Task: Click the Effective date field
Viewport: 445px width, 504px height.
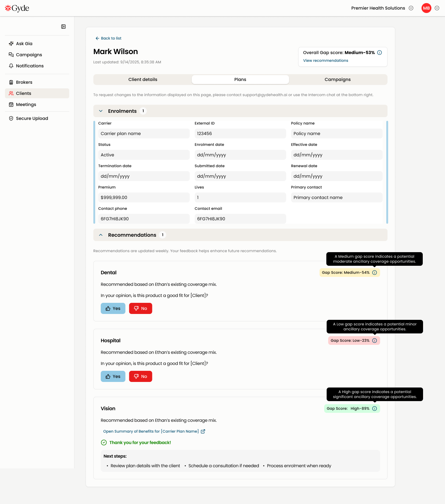Action: point(337,155)
